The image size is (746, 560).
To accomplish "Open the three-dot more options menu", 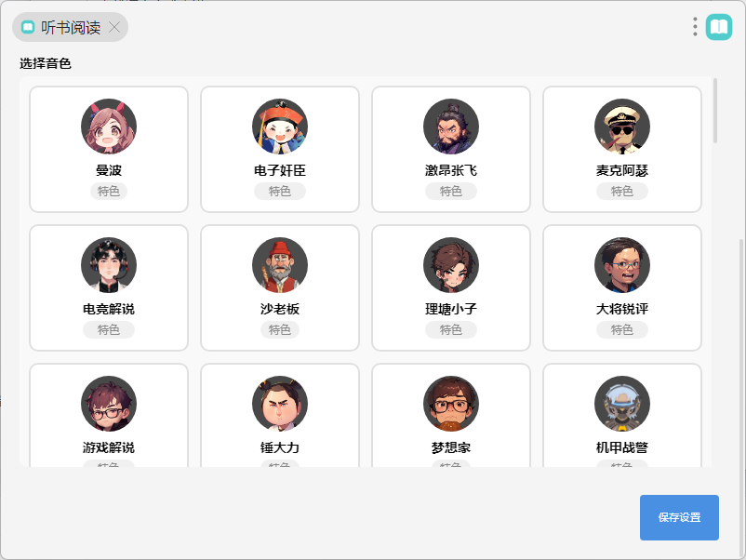I will [x=695, y=27].
